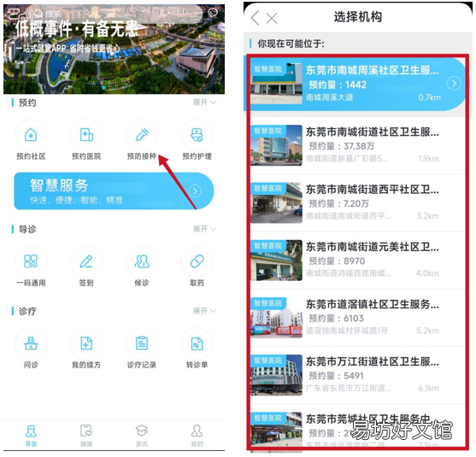Open the 预约护理 icon
476x457 pixels.
(x=197, y=135)
